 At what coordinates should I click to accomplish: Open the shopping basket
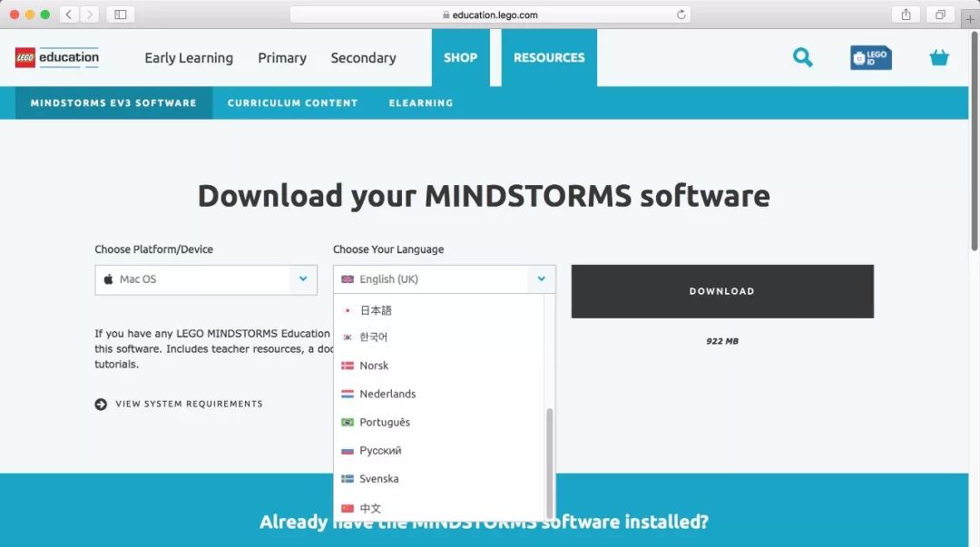click(939, 57)
